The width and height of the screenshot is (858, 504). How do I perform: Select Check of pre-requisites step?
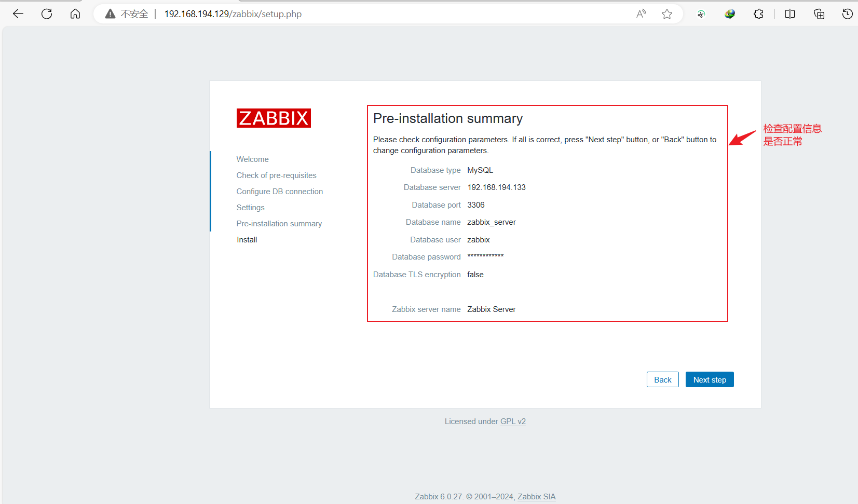[x=276, y=175]
